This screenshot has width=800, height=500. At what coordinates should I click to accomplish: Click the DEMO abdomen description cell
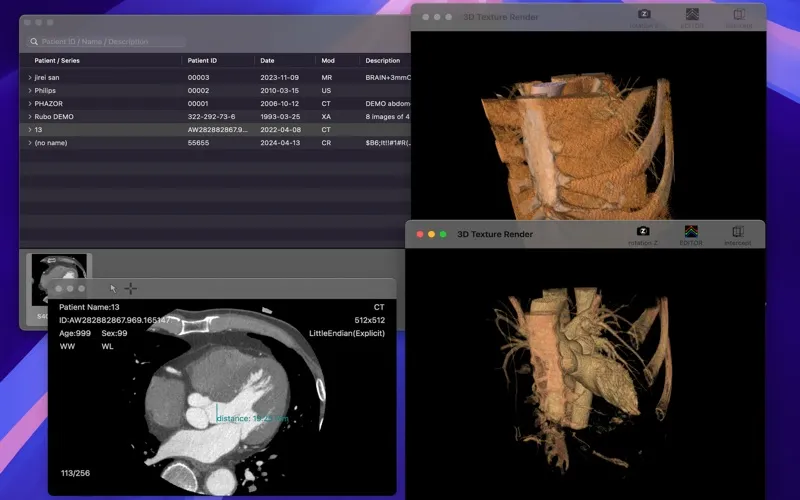(388, 104)
